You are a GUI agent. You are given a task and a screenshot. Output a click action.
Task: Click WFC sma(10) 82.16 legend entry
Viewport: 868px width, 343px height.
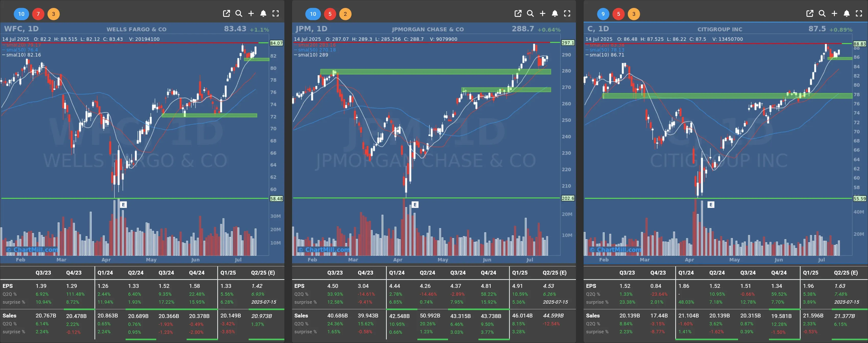[21, 55]
